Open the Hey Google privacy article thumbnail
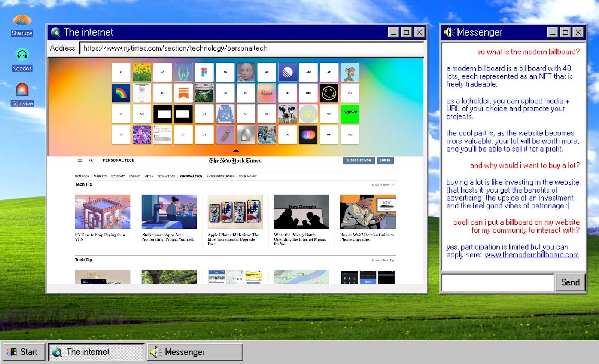 (x=301, y=211)
